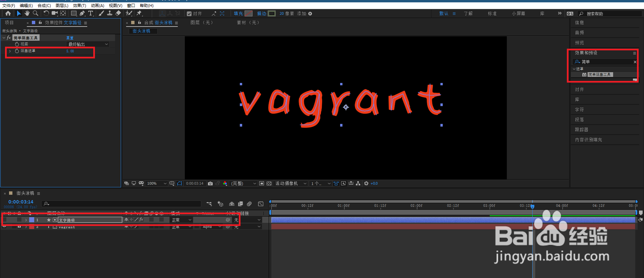Click the Home icon in the toolbar
The width and height of the screenshot is (644, 278).
click(x=8, y=13)
